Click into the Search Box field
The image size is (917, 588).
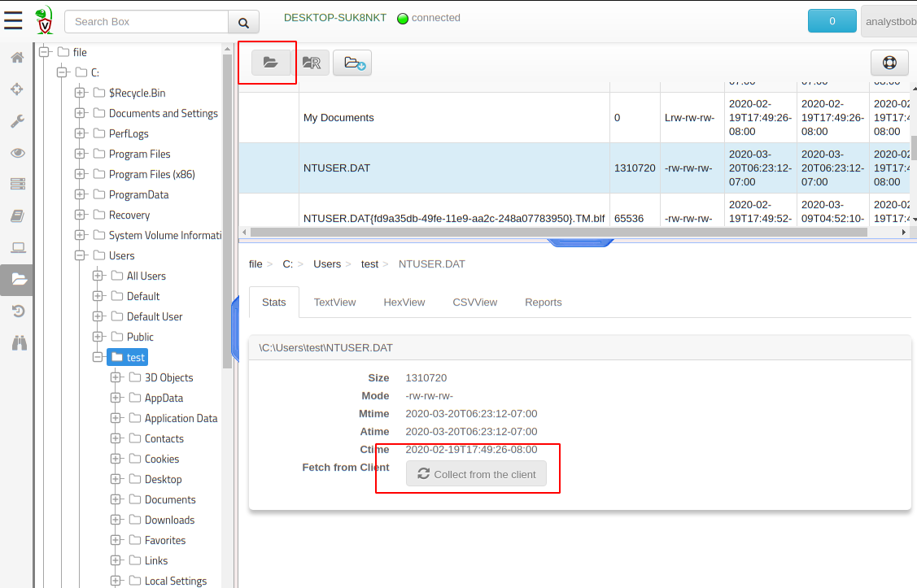coord(146,22)
